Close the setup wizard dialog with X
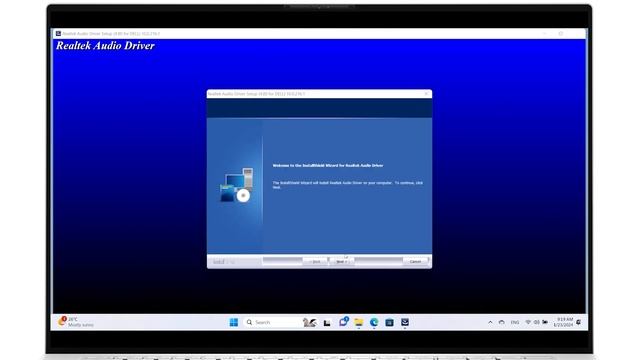Image resolution: width=640 pixels, height=360 pixels. pyautogui.click(x=426, y=94)
